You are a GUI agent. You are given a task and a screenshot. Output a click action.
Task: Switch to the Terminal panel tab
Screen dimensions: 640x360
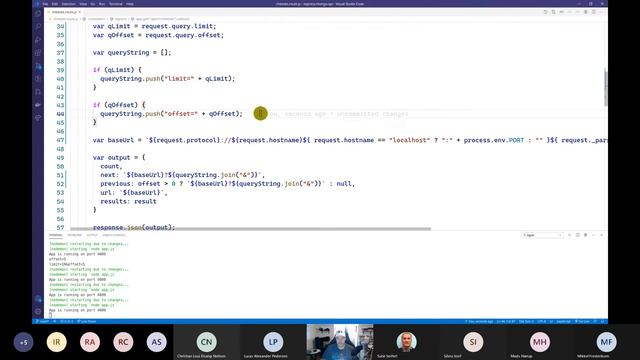point(56,235)
